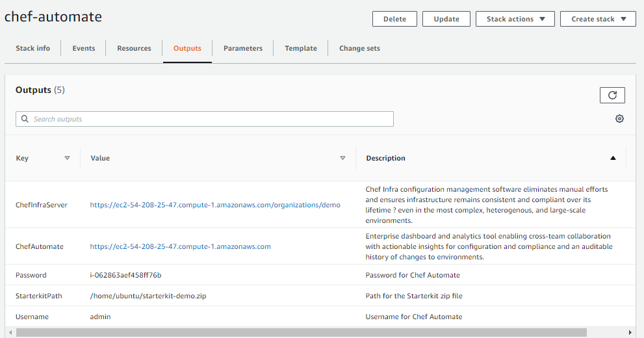The height and width of the screenshot is (338, 644).
Task: Open the Events tab
Action: 84,48
